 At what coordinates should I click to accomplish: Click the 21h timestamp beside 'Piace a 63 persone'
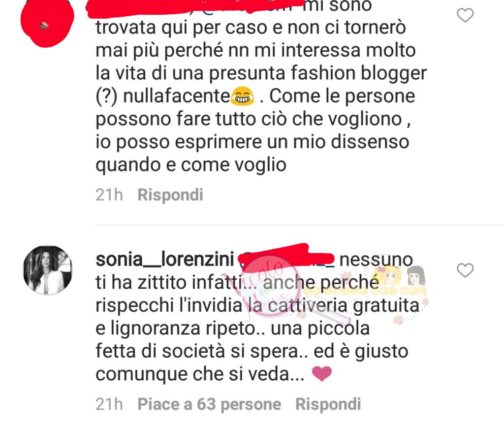109,404
